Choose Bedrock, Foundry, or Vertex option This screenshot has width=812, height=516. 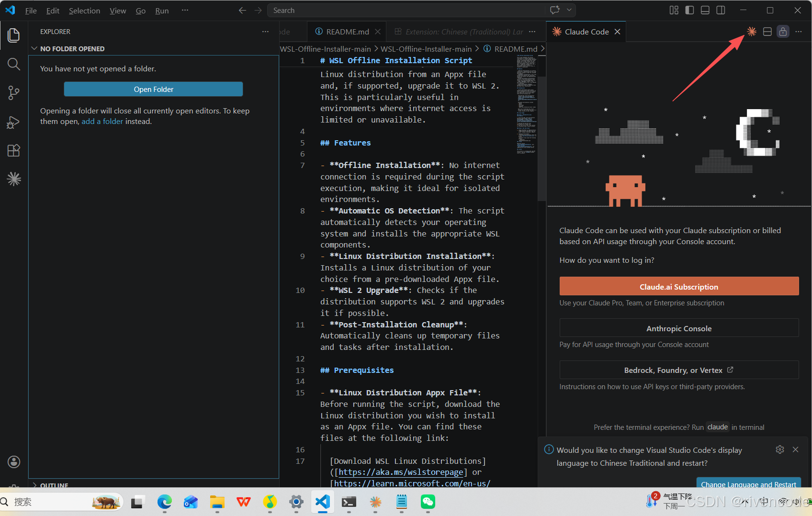(x=679, y=370)
